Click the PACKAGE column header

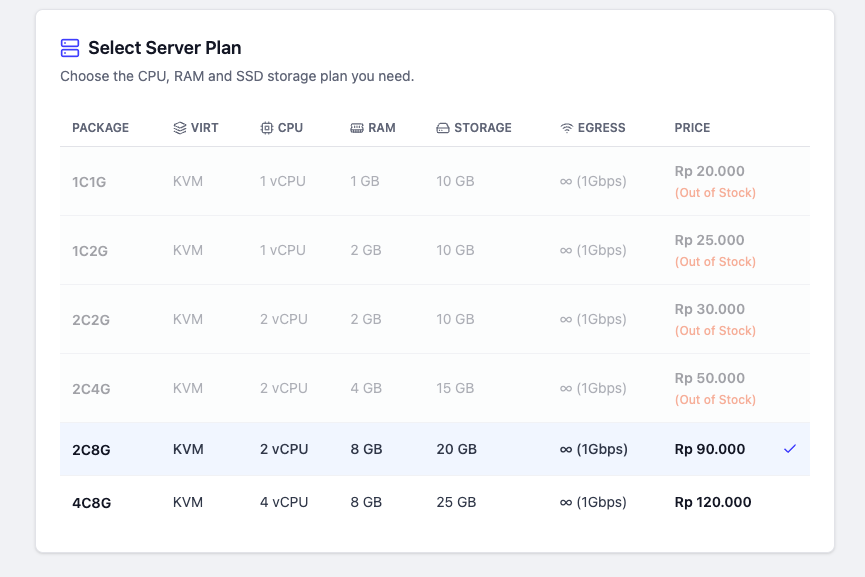[x=100, y=128]
